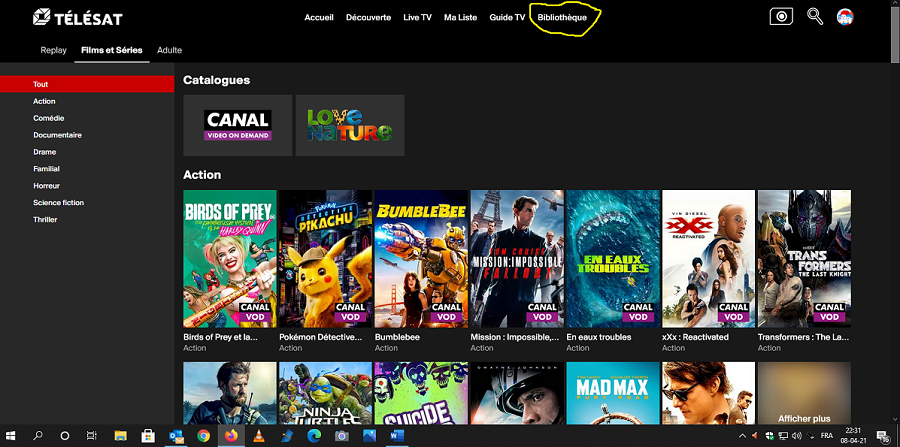Open Bibliothèque in top navigation
900x447 pixels.
coord(562,17)
